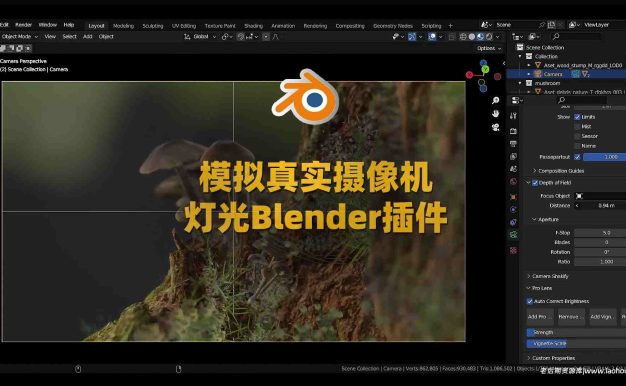Click the Remove... button in Pro Lens
Screen dimensions: 626x386
(571, 317)
